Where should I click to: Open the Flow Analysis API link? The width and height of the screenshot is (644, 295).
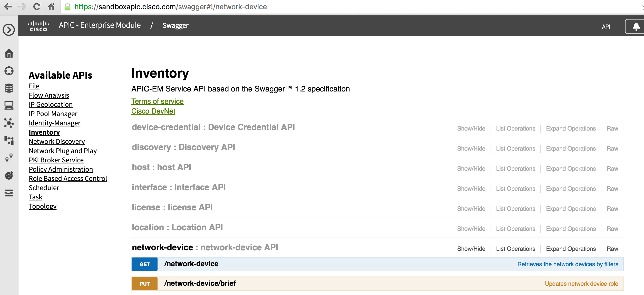pos(49,95)
